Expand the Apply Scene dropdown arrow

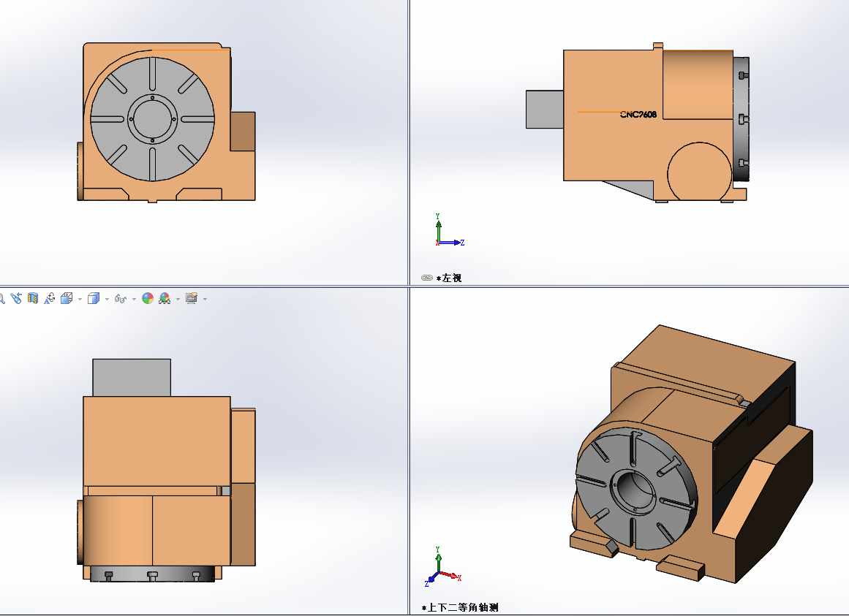pos(178,299)
